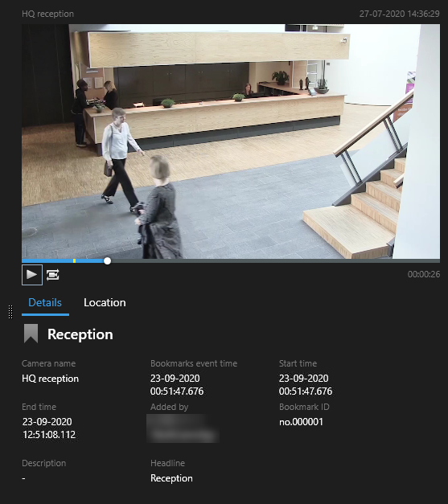Screen dimensions: 448x504
Task: Click the dotted panel resize grip
Action: pyautogui.click(x=10, y=312)
